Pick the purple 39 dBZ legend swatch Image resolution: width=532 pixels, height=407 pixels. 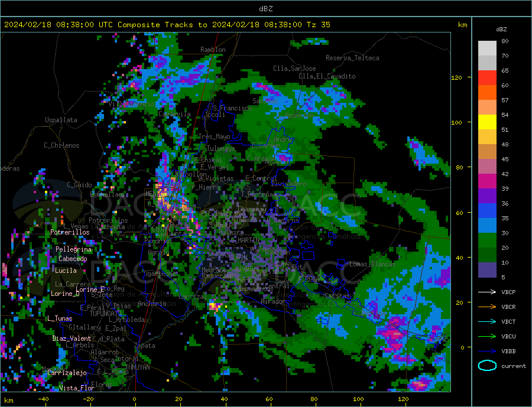click(x=487, y=196)
